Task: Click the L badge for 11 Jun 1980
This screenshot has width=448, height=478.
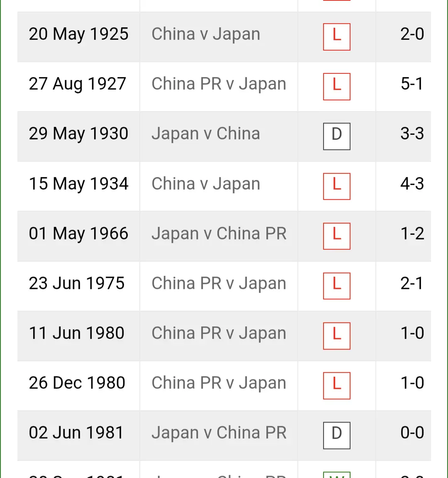Action: (336, 336)
